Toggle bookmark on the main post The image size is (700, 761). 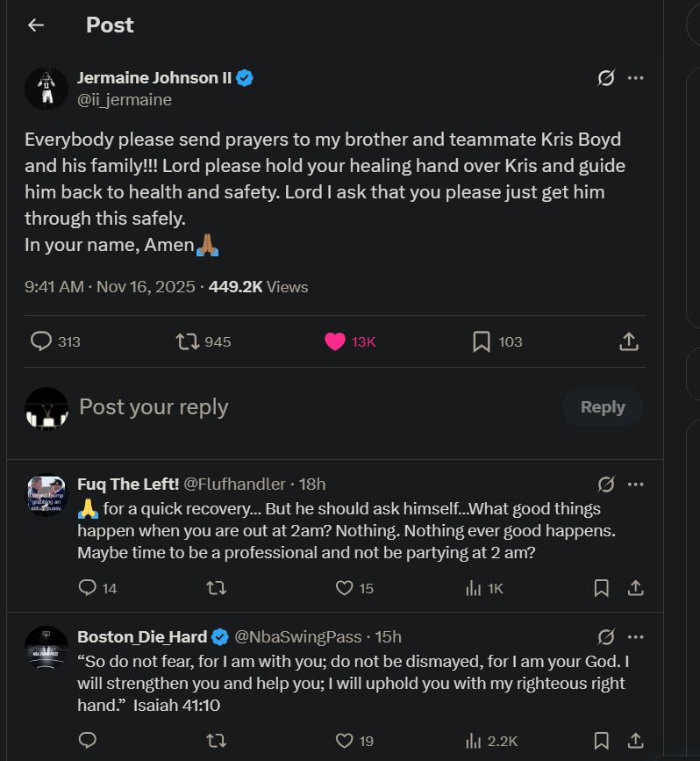click(x=482, y=341)
